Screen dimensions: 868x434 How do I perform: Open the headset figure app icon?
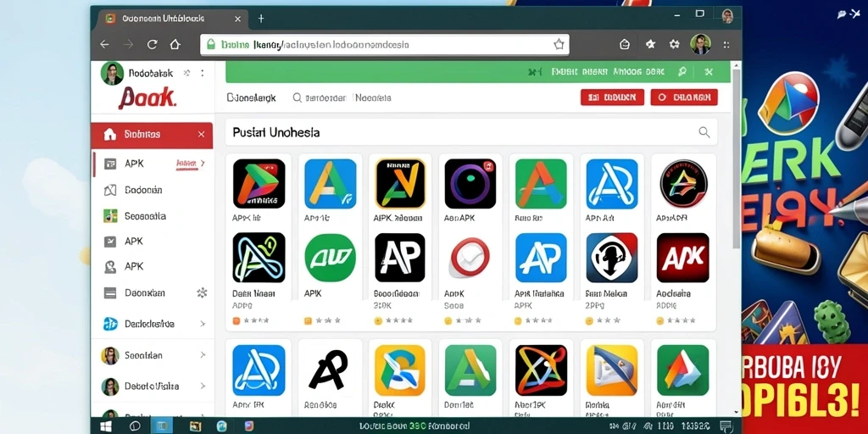point(612,258)
